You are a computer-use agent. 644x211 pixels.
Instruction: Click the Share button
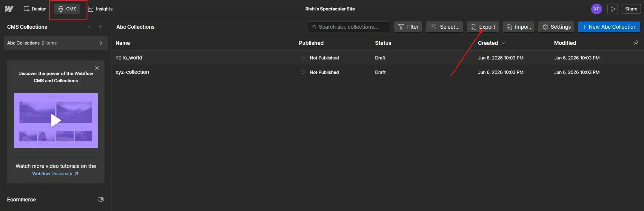631,9
